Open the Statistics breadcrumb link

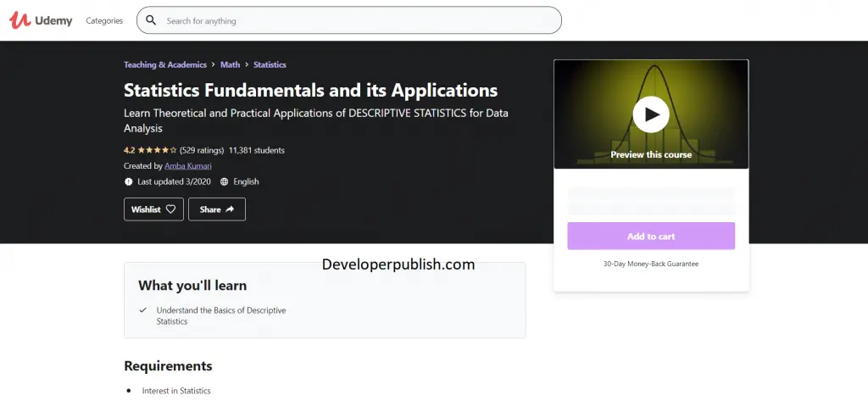(x=270, y=64)
